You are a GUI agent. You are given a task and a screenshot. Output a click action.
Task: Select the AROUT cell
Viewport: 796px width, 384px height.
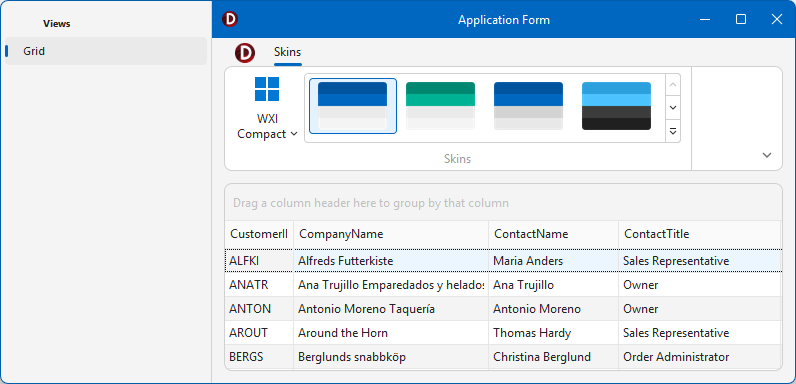(x=259, y=333)
